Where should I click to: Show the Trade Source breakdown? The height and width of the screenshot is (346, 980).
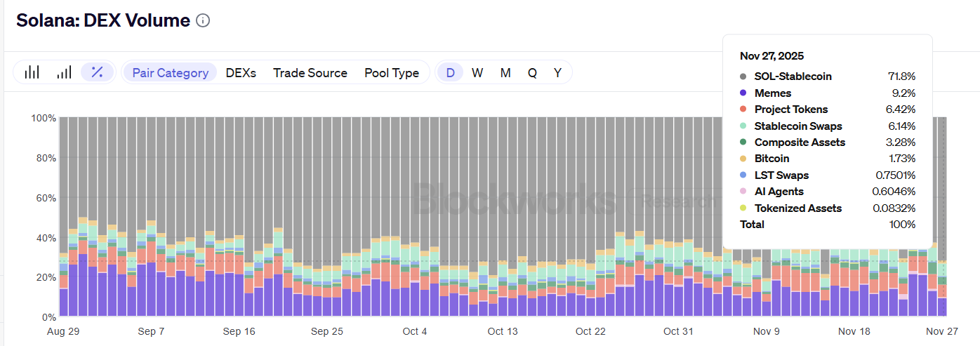pyautogui.click(x=310, y=72)
